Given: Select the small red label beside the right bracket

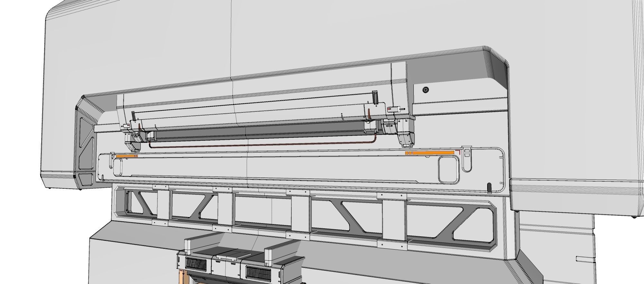Looking at the screenshot, I should (x=390, y=109).
